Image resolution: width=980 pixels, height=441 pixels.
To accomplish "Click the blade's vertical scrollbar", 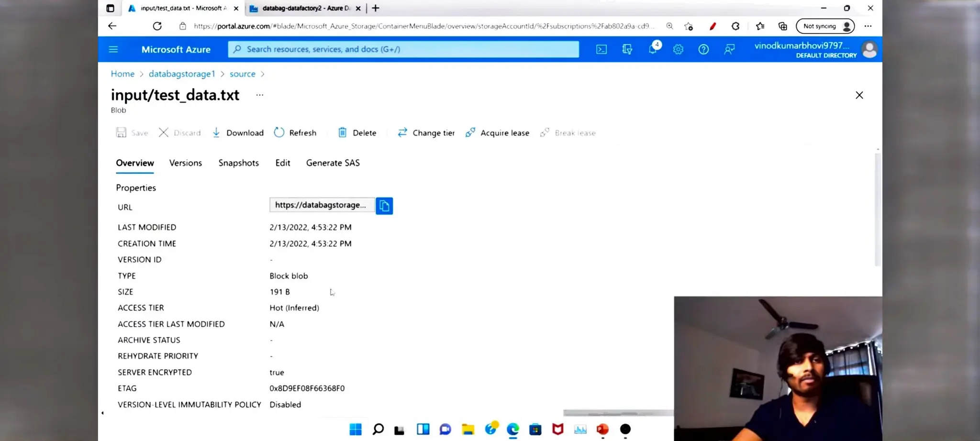I will click(x=878, y=210).
